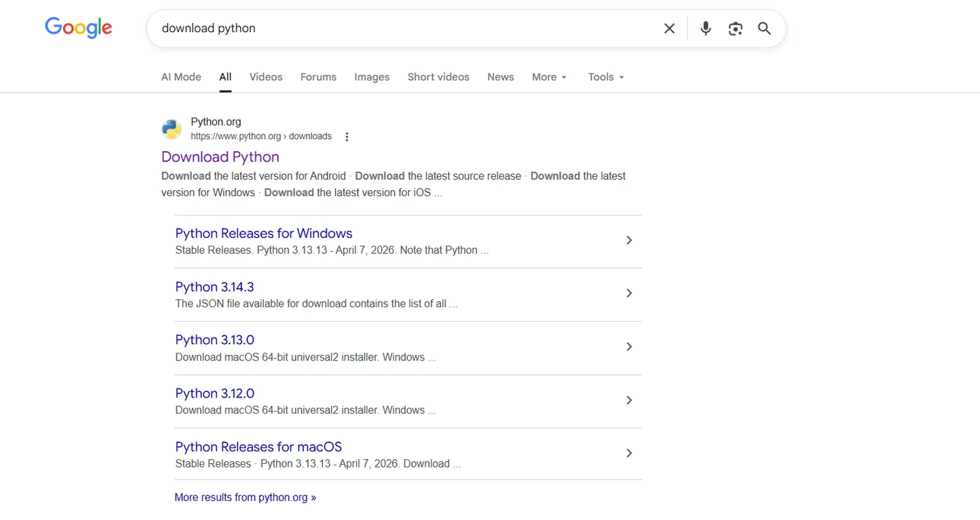
Task: Switch to AI Mode tab
Action: (181, 77)
